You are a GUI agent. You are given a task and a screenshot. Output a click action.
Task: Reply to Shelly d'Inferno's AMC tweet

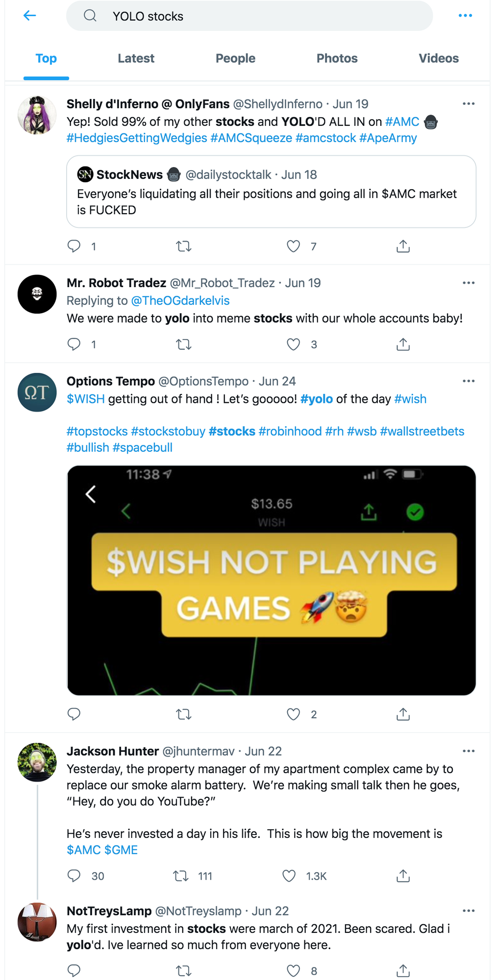click(x=74, y=246)
